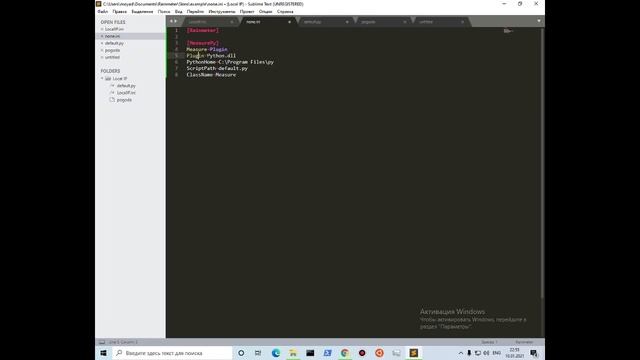Show hidden system tray icons
Image resolution: width=640 pixels, height=360 pixels.
461,353
